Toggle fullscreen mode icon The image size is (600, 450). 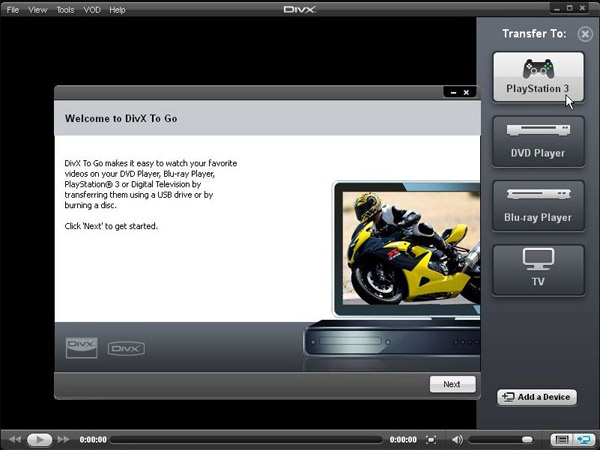[x=431, y=440]
